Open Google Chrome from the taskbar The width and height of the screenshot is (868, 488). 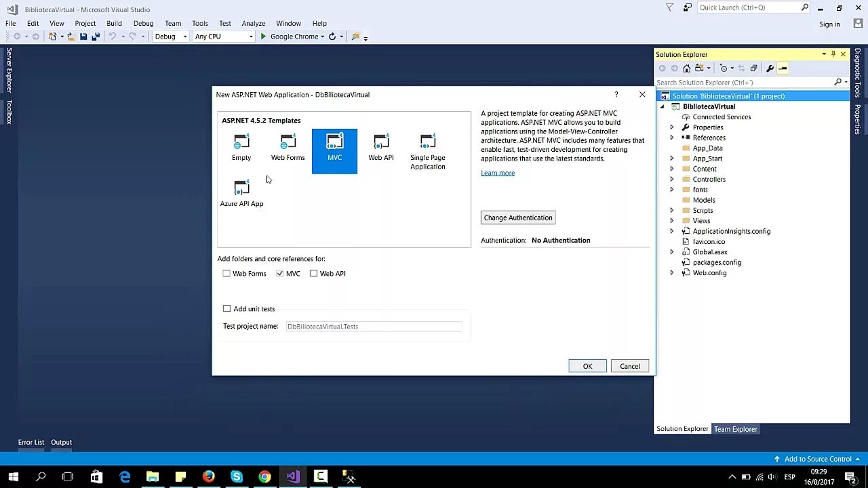point(264,477)
